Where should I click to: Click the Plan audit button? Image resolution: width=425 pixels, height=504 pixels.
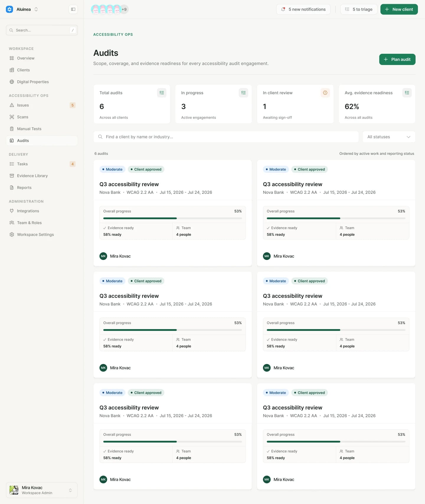point(397,59)
